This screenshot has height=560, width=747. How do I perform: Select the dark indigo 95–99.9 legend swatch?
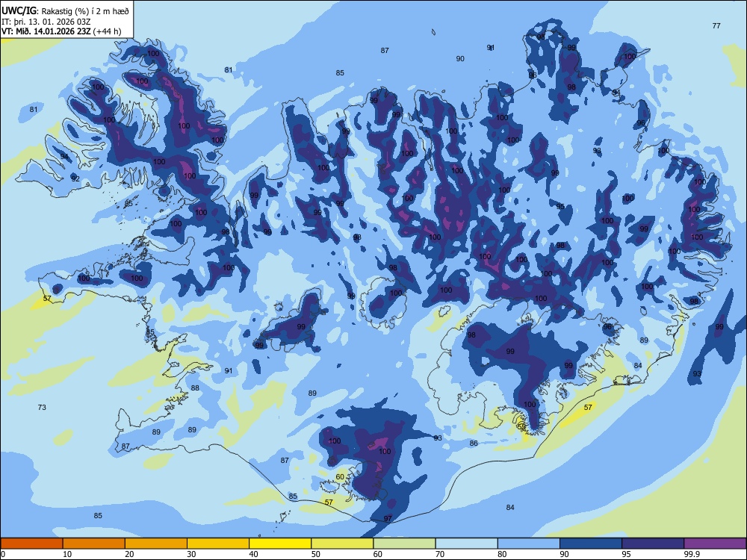tap(653, 544)
